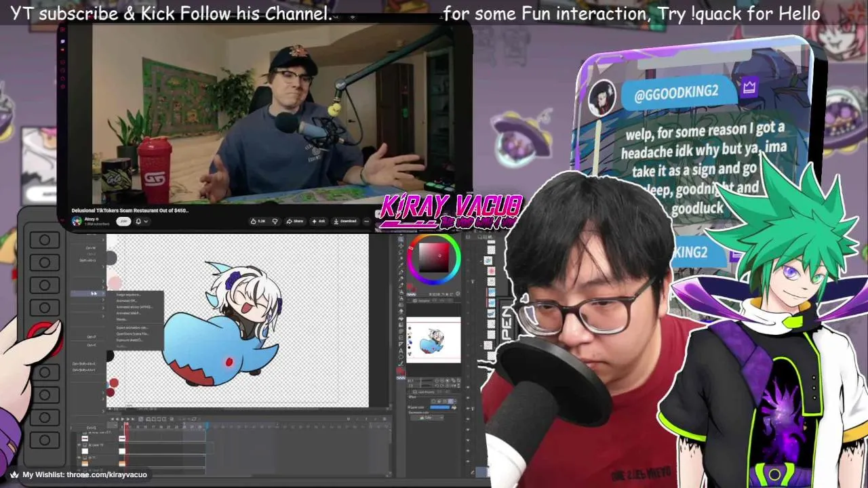Choose Image sequence from export submenu

(x=129, y=295)
